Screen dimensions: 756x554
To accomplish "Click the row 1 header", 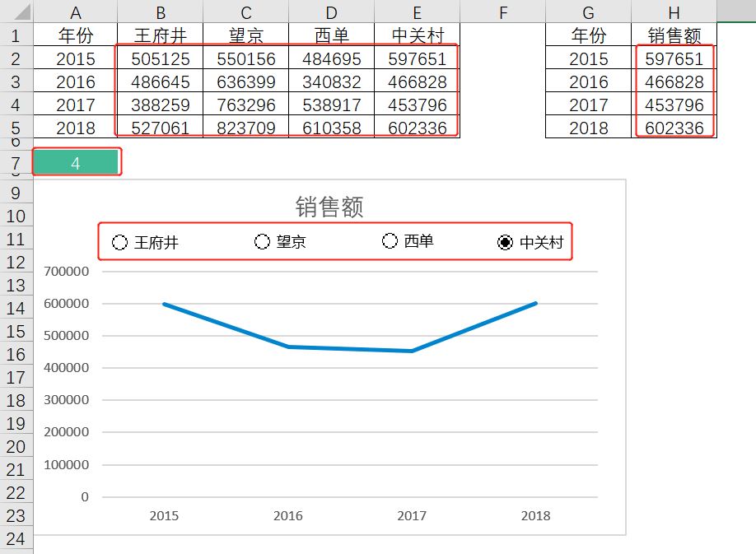I will click(x=15, y=35).
